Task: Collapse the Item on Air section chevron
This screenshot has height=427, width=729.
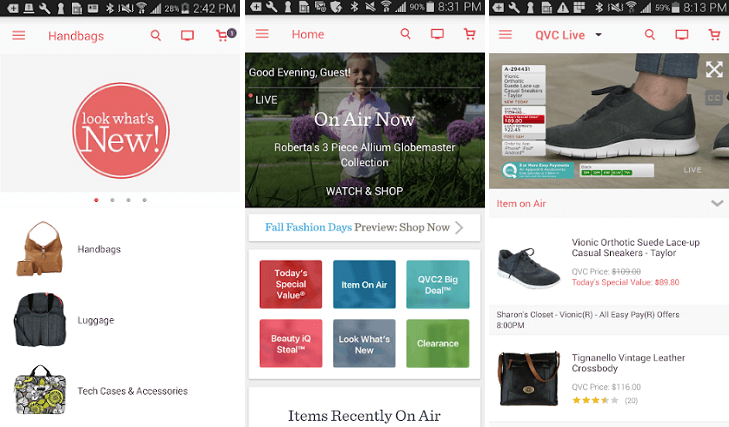Action: click(717, 203)
